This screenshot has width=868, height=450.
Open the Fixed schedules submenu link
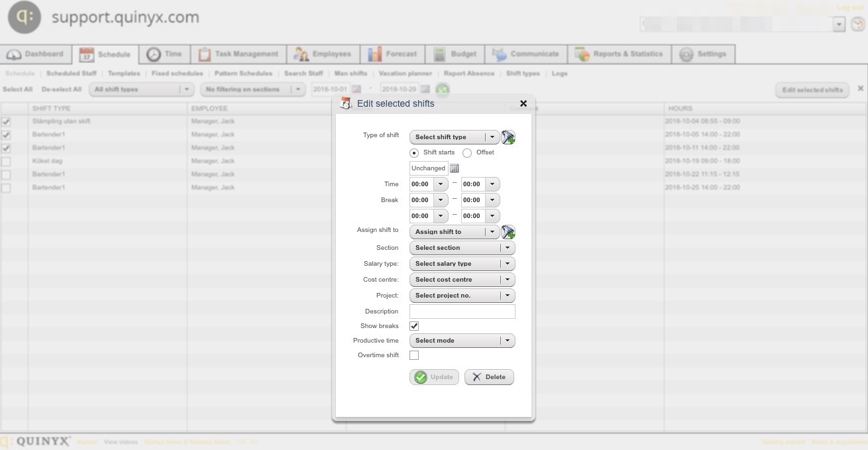(178, 74)
